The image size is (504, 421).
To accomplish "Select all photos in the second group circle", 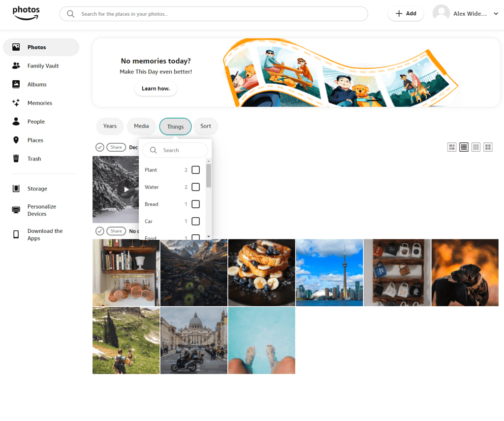I will tap(99, 231).
